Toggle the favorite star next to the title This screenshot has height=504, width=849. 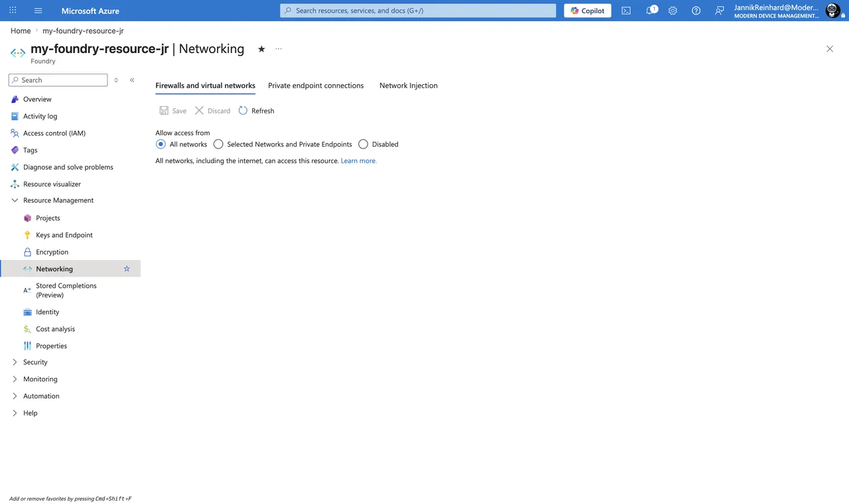coord(261,49)
